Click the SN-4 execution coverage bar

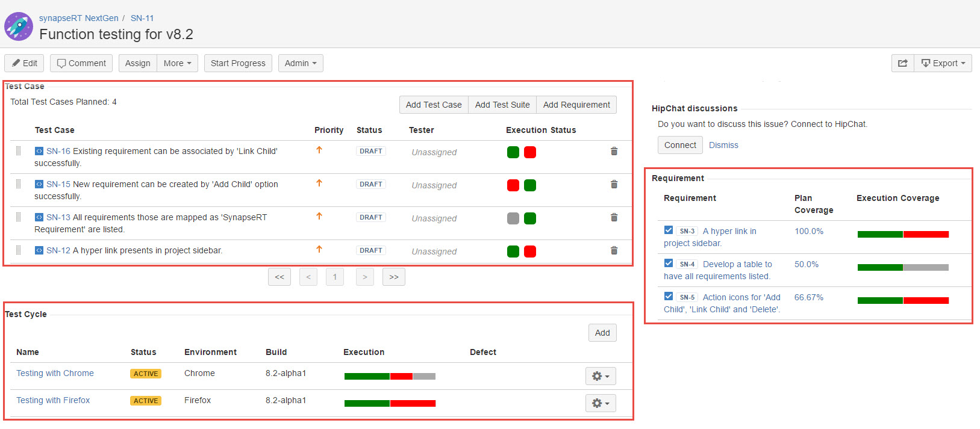click(903, 267)
